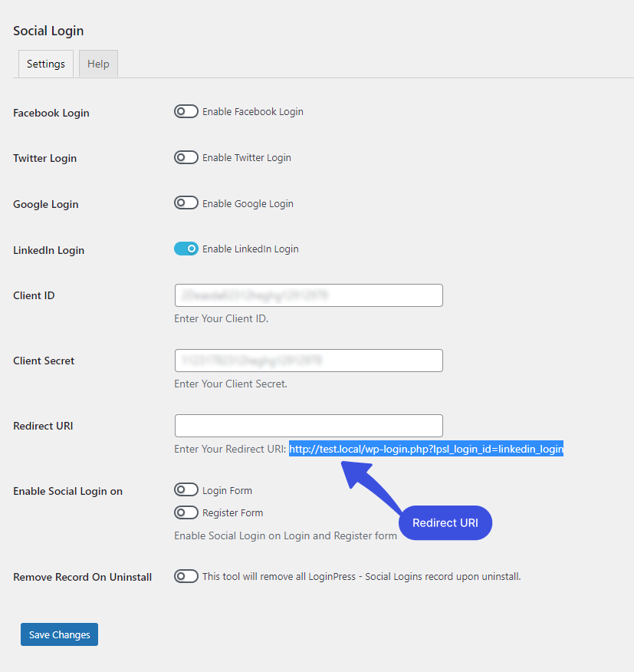This screenshot has width=634, height=672.
Task: Click the 'Enable Social Login on' row label
Action: (67, 491)
